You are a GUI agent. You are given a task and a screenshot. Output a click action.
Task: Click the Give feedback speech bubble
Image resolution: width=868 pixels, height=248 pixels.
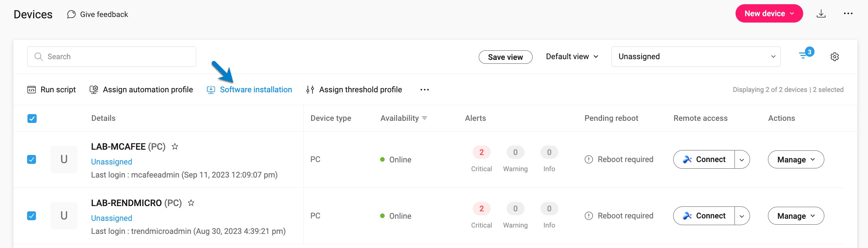click(72, 14)
